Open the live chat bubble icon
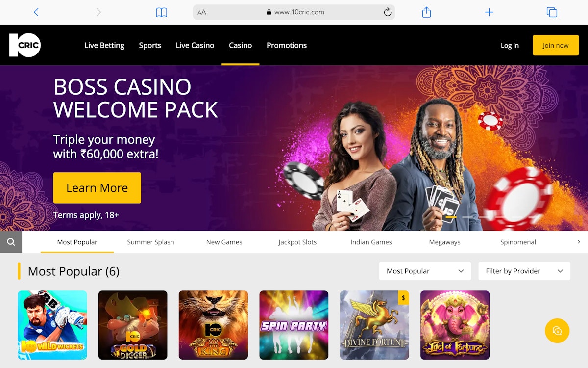Image resolution: width=588 pixels, height=368 pixels. (x=557, y=331)
